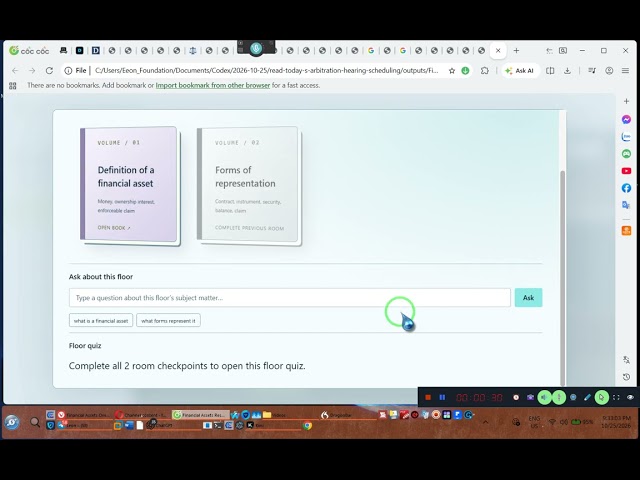Go forward with the forward arrow
This screenshot has height=480, width=640.
32,71
